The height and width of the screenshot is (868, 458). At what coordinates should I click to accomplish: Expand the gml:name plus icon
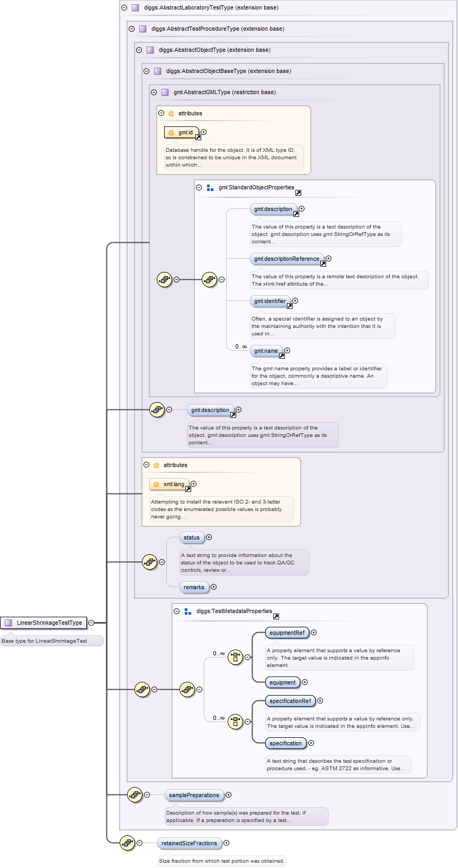point(288,351)
